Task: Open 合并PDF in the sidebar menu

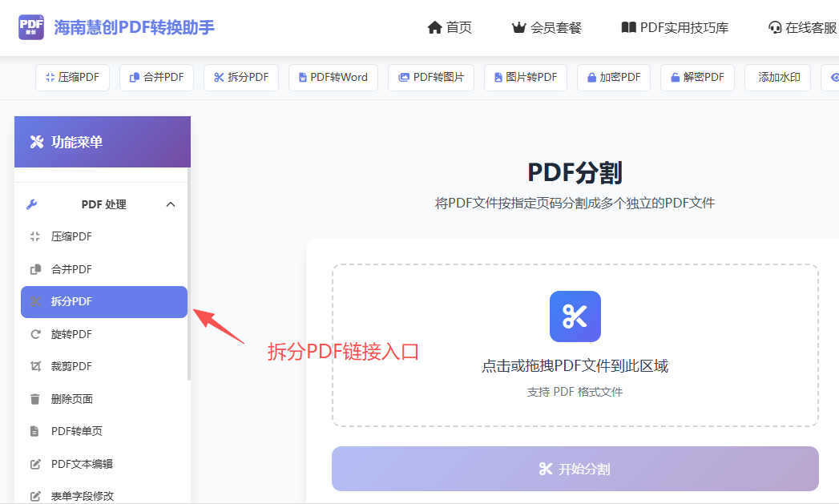Action: coord(104,269)
